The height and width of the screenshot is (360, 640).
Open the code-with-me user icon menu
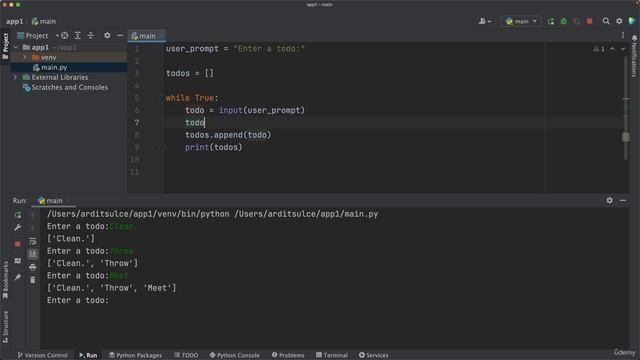click(x=485, y=21)
